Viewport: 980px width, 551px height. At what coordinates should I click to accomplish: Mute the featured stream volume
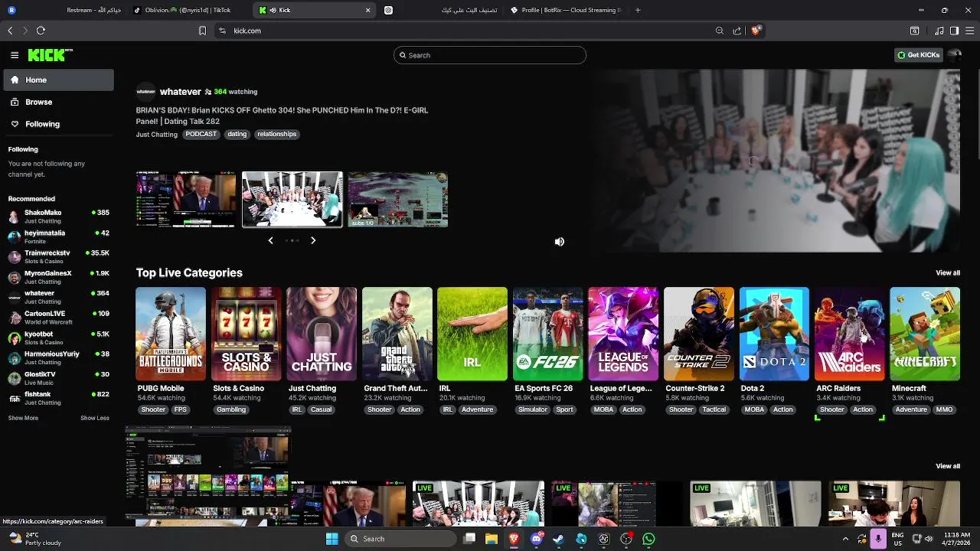(x=560, y=242)
